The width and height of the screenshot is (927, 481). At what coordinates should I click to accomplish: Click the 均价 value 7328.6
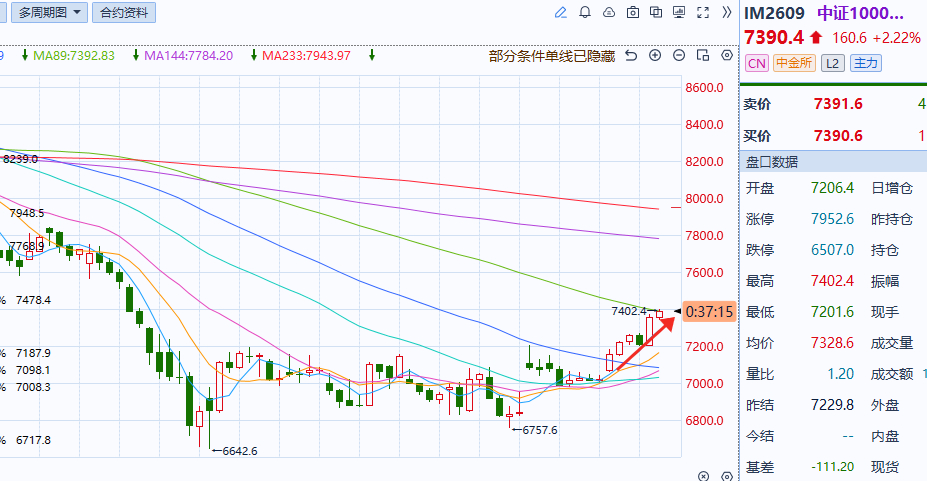[x=832, y=343]
